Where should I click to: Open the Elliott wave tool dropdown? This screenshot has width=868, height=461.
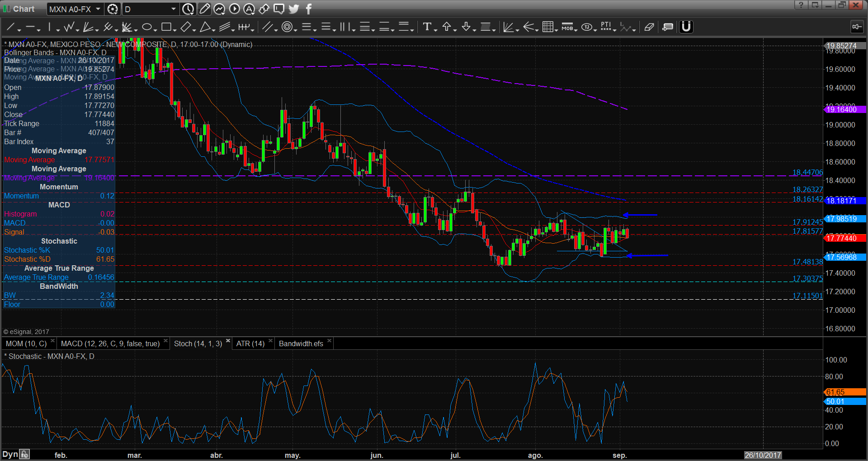(x=633, y=30)
